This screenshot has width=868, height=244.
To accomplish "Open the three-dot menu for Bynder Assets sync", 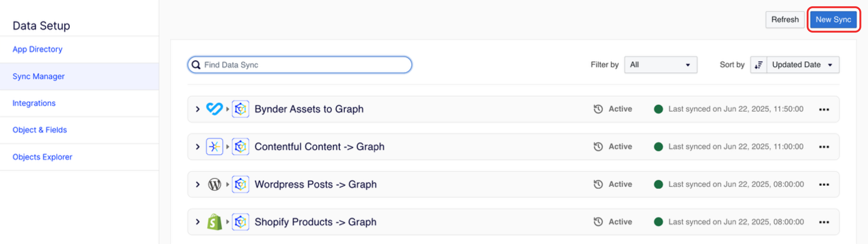I will [x=824, y=109].
